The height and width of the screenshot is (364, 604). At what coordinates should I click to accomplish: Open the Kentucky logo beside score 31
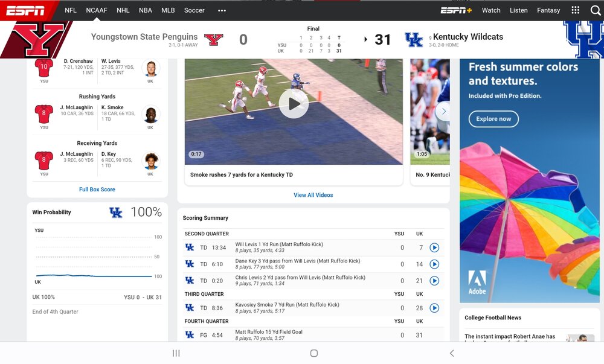(x=414, y=39)
